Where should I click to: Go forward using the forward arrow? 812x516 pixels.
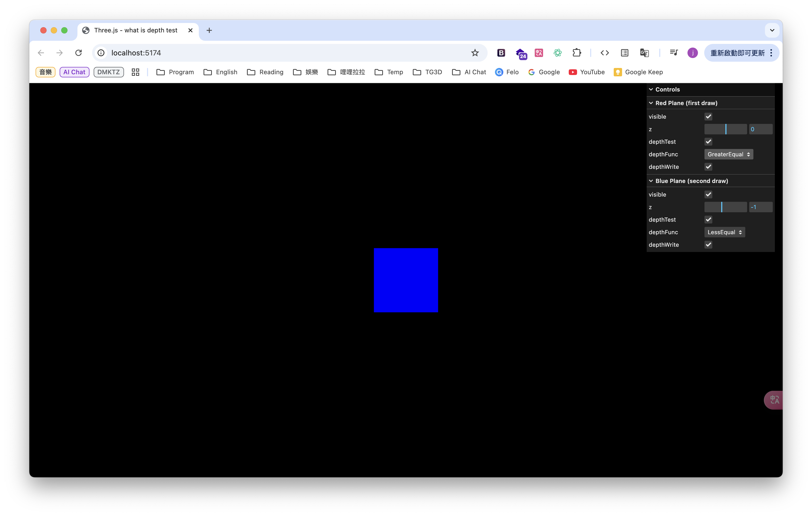[60, 53]
